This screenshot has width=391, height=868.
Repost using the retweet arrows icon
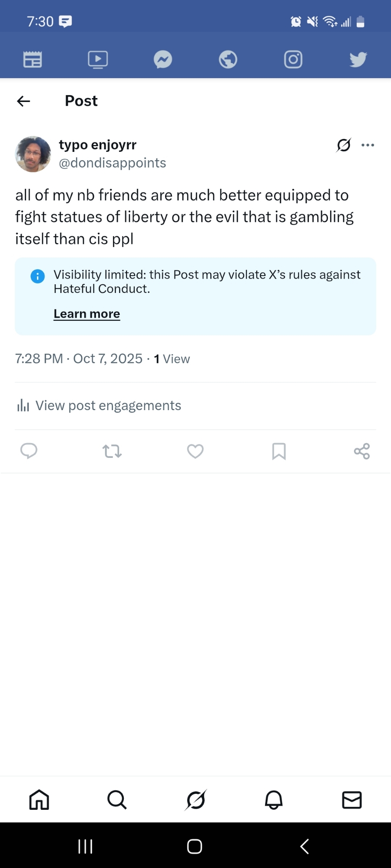[112, 451]
